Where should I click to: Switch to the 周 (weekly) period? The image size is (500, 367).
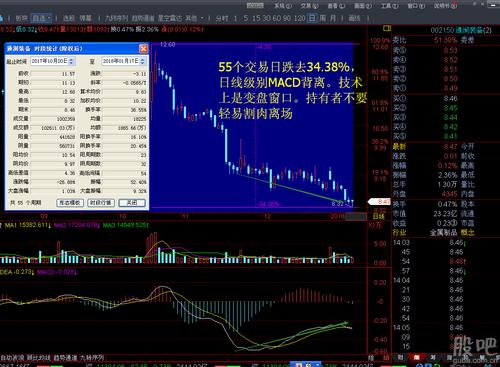[x=322, y=18]
